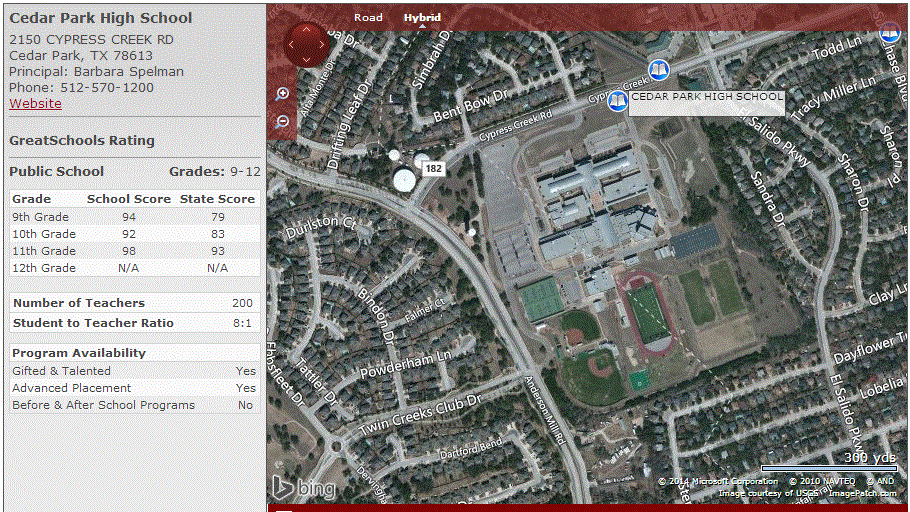Click the 'Anderson Mill Rd' street label

[x=544, y=410]
